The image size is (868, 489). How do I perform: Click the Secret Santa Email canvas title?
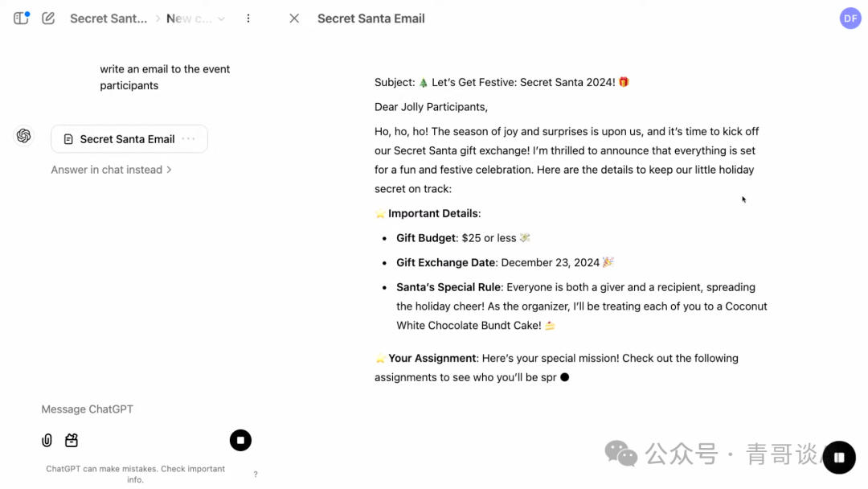371,18
